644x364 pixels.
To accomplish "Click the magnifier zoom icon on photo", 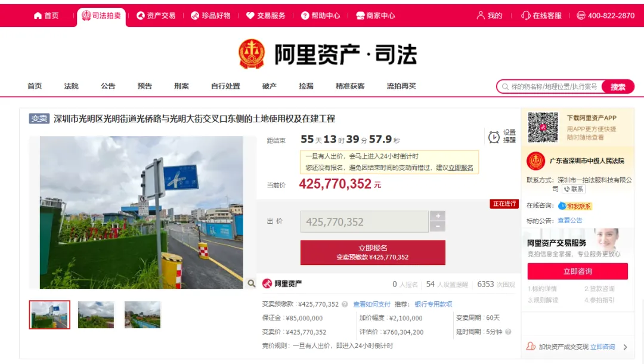I will click(252, 283).
